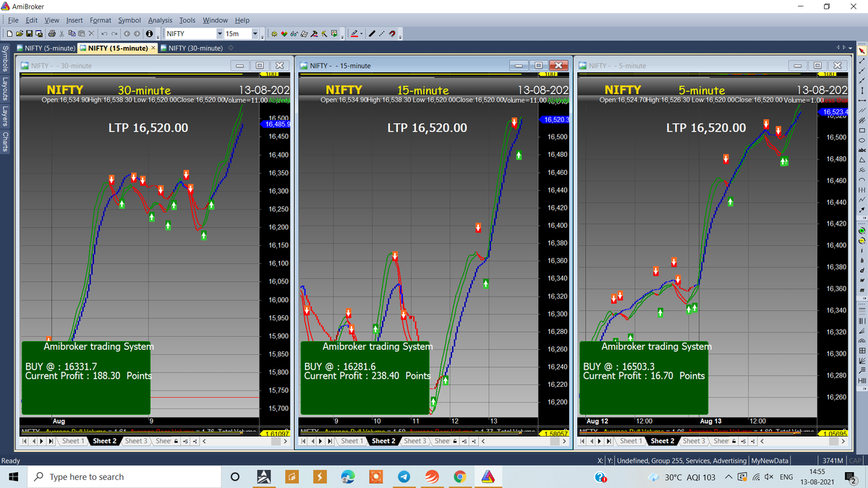This screenshot has width=868, height=488.
Task: Open the Symbol menu
Action: point(129,20)
